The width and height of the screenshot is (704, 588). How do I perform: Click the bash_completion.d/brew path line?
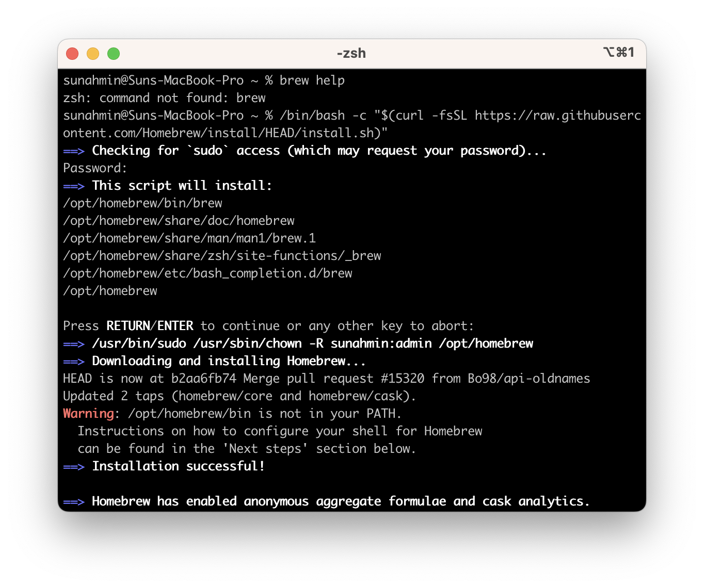207,273
